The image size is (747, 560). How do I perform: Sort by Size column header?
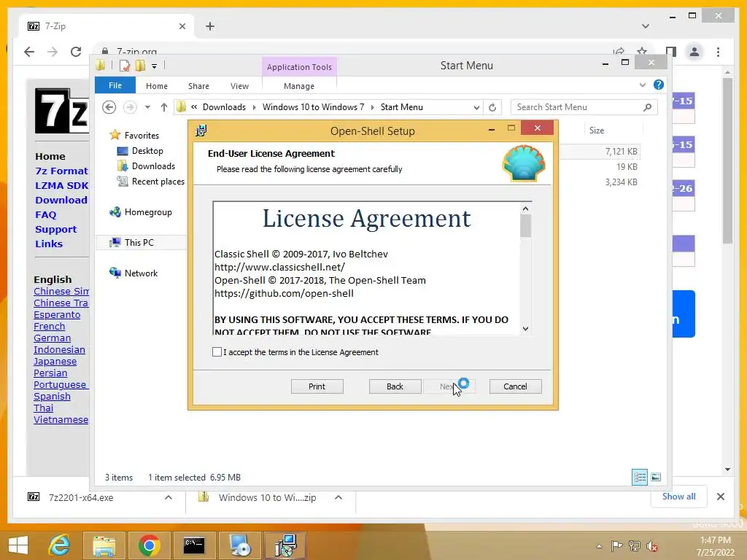point(597,130)
